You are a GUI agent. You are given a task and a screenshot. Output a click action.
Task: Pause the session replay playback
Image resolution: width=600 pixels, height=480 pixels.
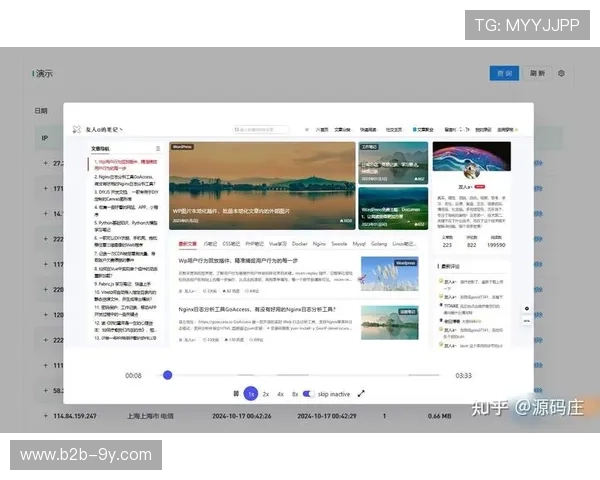point(236,394)
